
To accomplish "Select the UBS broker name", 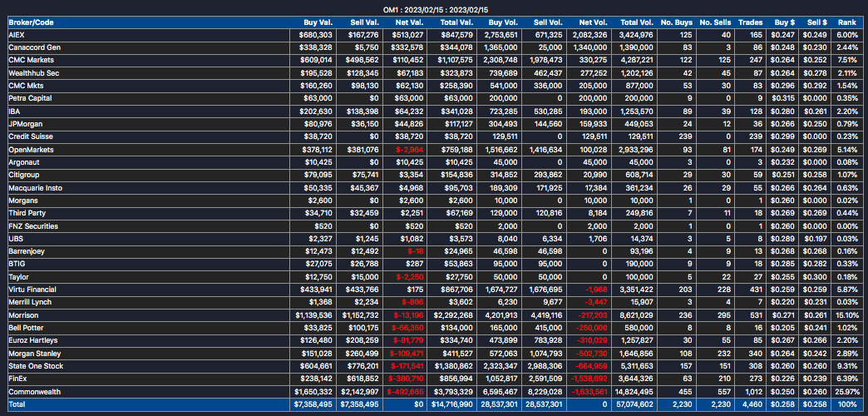I will coord(16,239).
